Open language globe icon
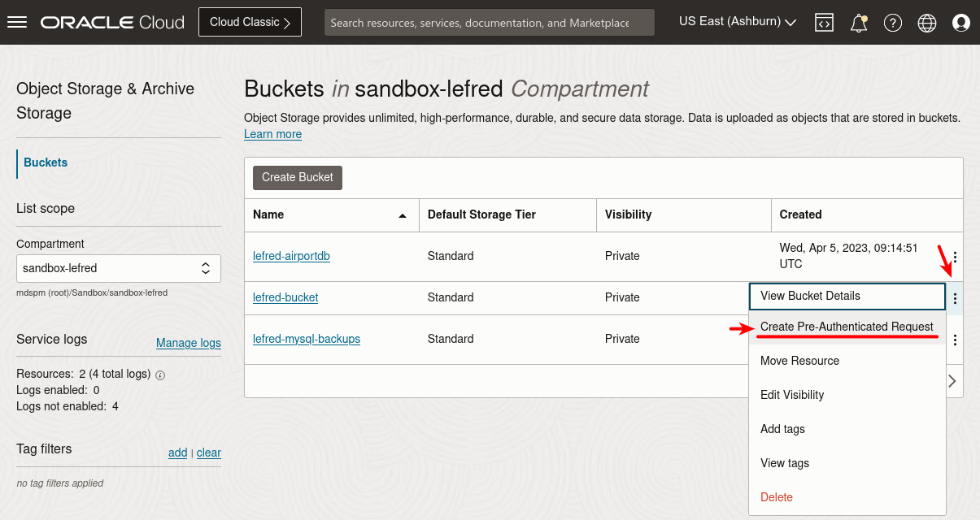The height and width of the screenshot is (520, 980). pos(927,23)
